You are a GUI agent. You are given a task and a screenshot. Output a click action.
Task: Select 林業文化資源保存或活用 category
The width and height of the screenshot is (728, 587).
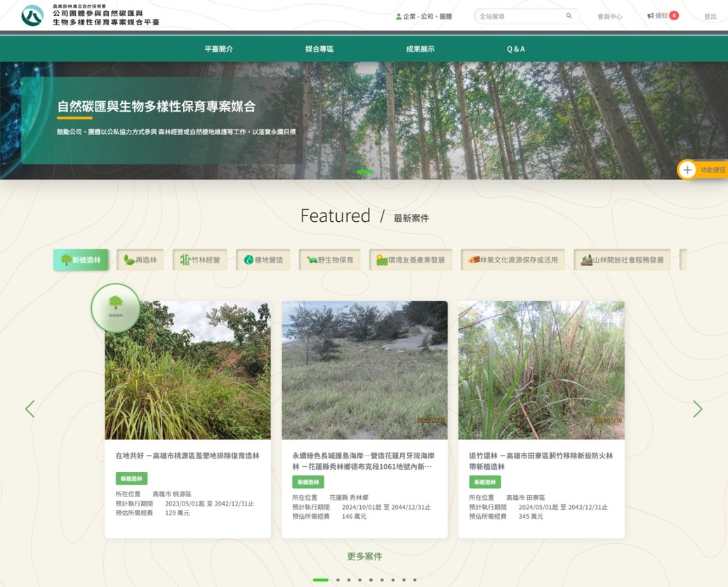pyautogui.click(x=513, y=260)
